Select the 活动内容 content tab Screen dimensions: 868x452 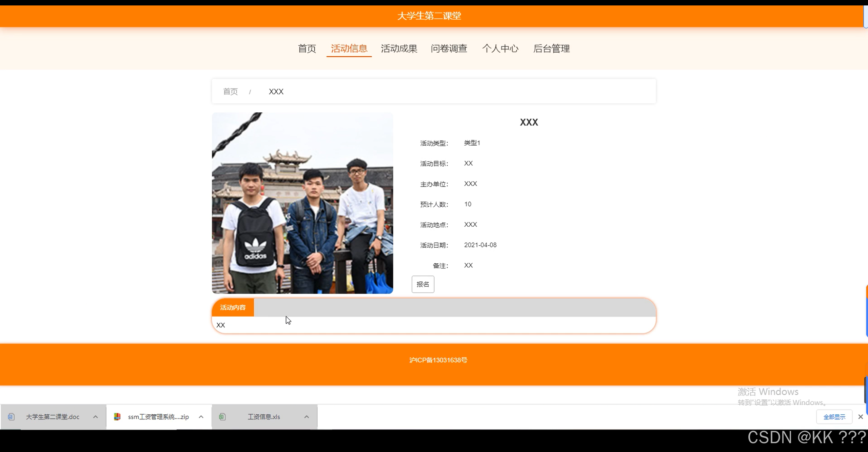tap(233, 307)
